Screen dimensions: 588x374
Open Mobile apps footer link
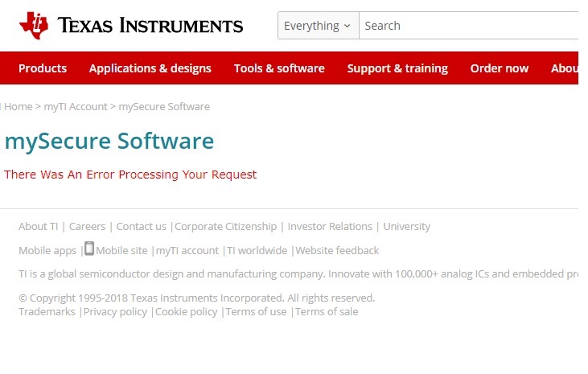tap(47, 251)
